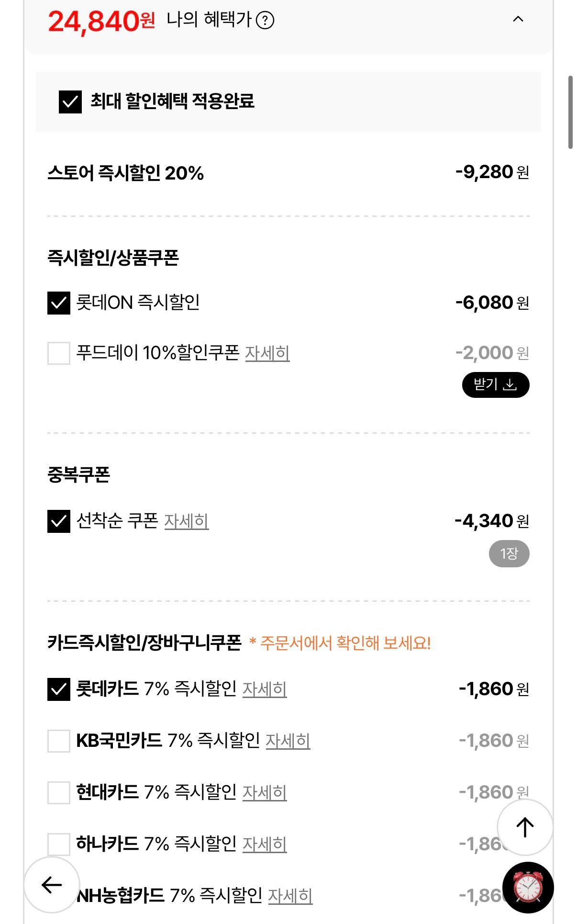
Task: Deselect 롯데카드 7% 즉시할인 checkbox
Action: (59, 689)
